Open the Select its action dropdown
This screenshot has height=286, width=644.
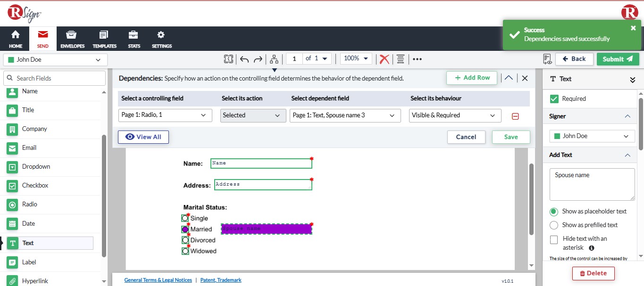[253, 115]
